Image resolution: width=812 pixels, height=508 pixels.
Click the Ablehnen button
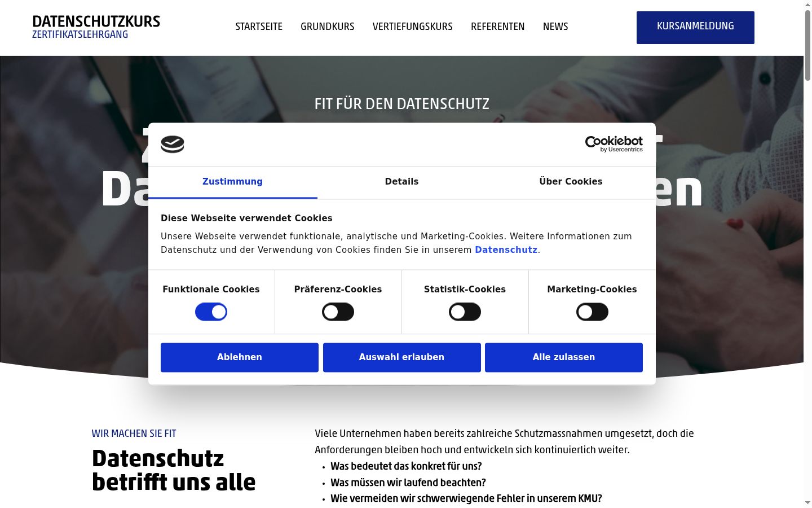point(240,357)
